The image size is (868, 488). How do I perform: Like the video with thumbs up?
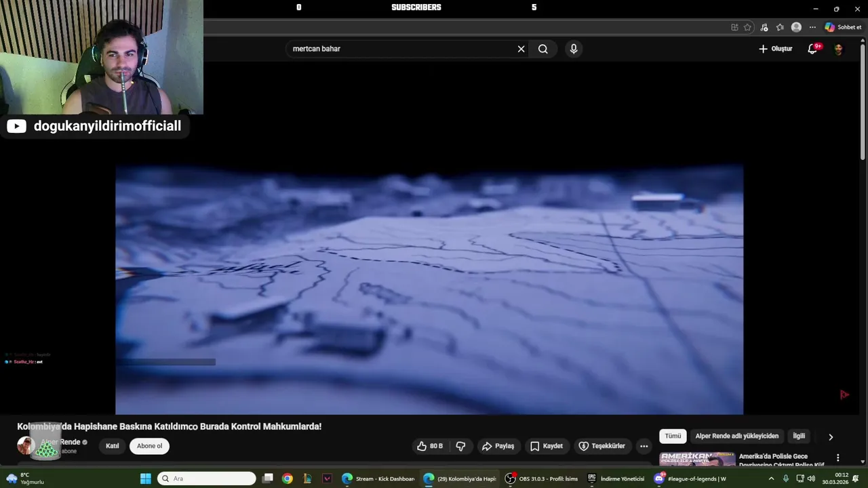coord(430,446)
